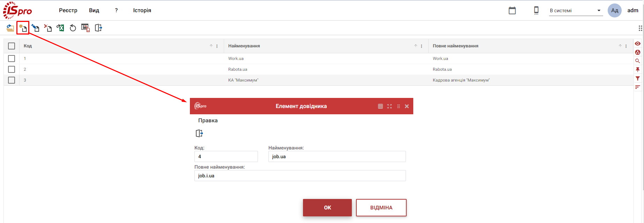
Task: Click the adm username
Action: click(633, 10)
